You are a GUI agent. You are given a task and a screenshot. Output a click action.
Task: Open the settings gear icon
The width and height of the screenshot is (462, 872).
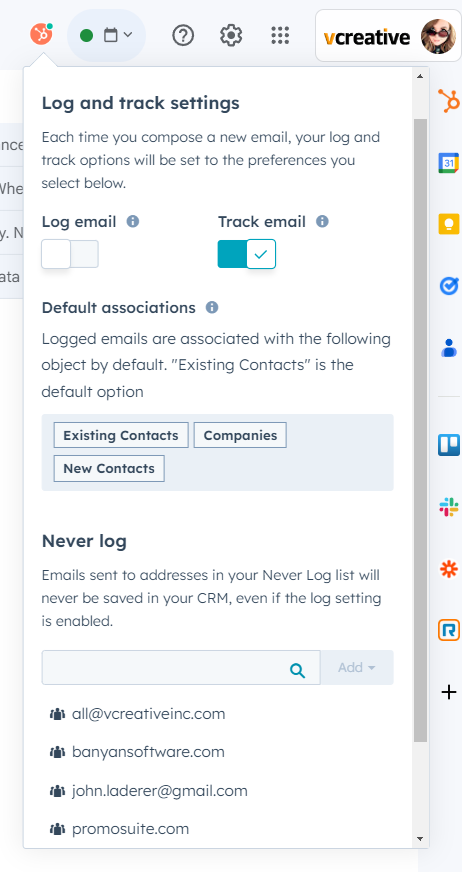tap(231, 36)
